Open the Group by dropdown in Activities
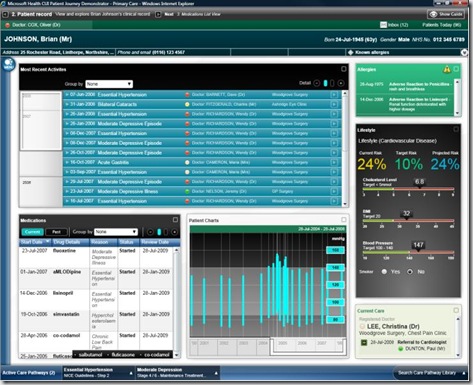 point(109,84)
